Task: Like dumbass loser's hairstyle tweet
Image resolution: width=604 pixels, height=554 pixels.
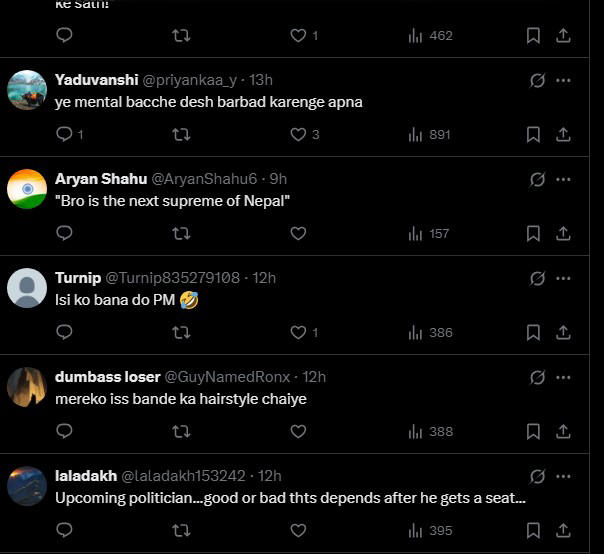Action: (x=298, y=431)
